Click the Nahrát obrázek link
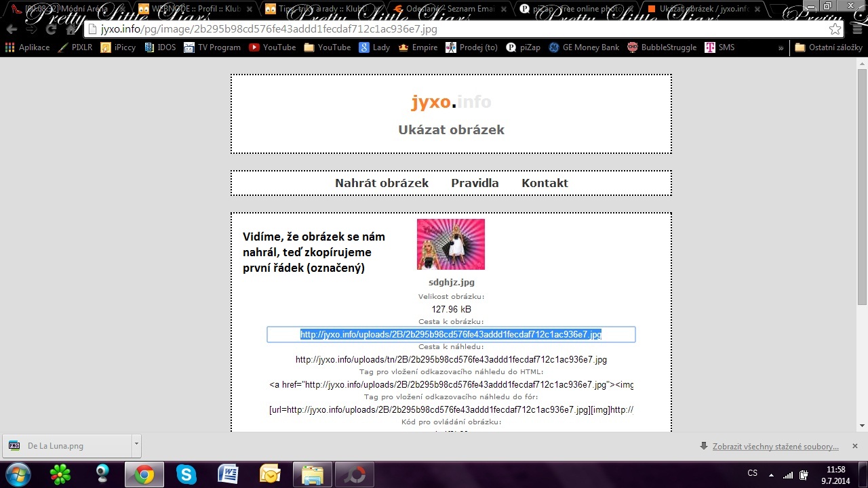868x488 pixels. [x=381, y=183]
